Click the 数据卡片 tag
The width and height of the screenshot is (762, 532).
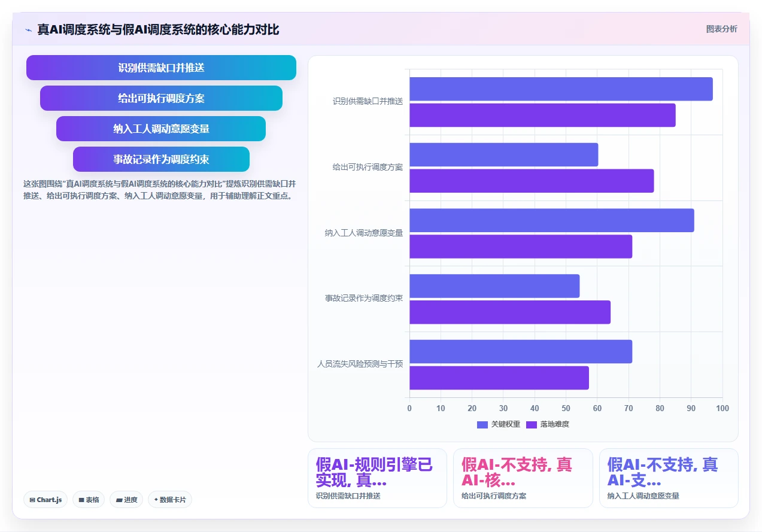[x=170, y=500]
